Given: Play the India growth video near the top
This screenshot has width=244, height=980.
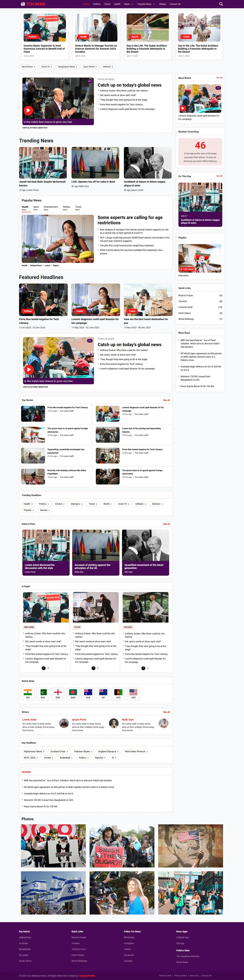Looking at the screenshot, I should pyautogui.click(x=29, y=110).
